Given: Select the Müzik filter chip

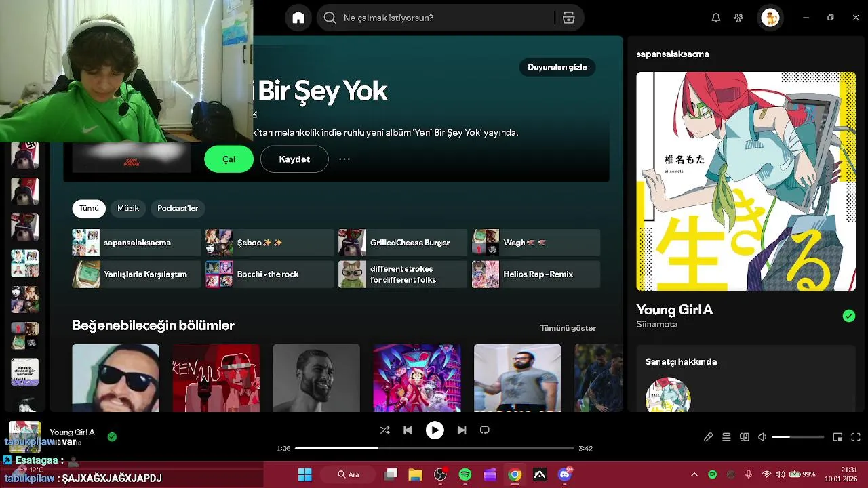Looking at the screenshot, I should point(128,208).
